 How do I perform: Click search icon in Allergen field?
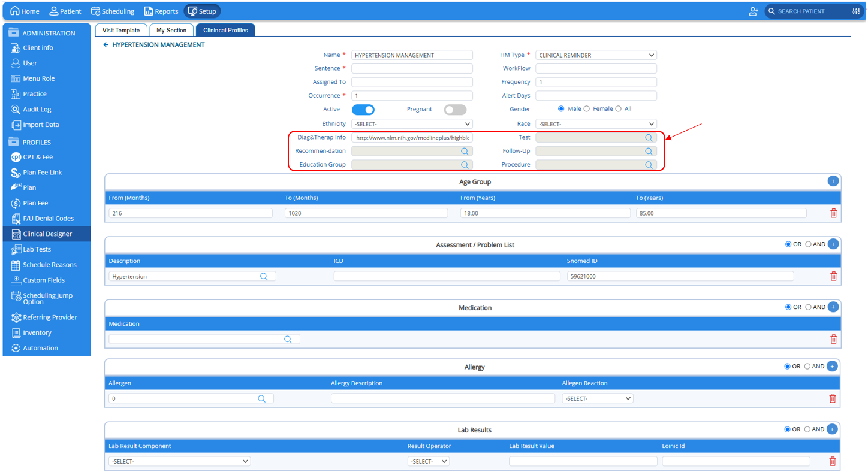pyautogui.click(x=261, y=398)
